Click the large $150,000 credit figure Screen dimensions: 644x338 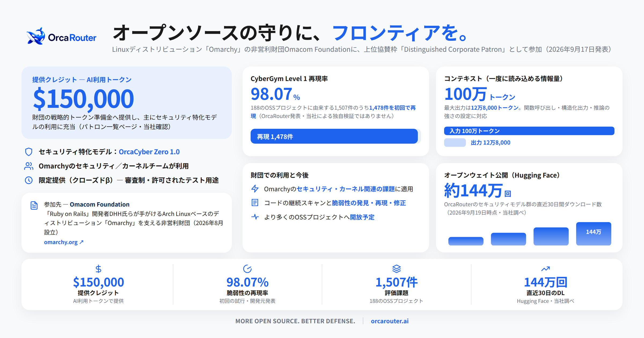coord(83,99)
